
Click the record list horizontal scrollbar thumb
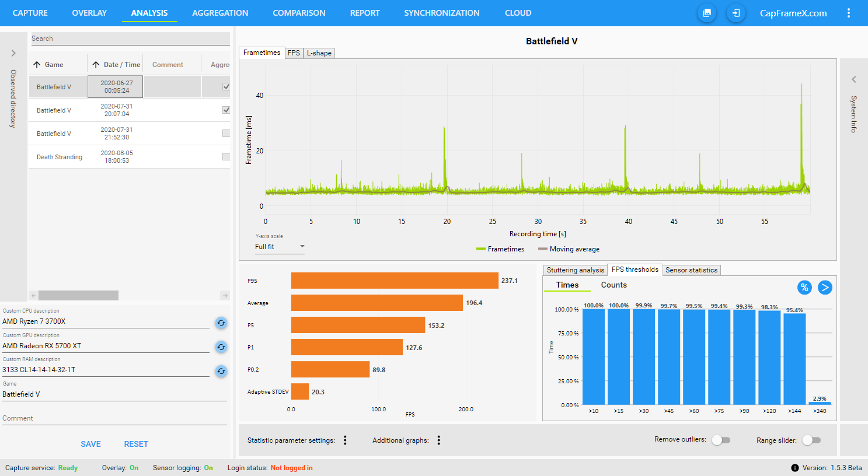click(x=78, y=296)
